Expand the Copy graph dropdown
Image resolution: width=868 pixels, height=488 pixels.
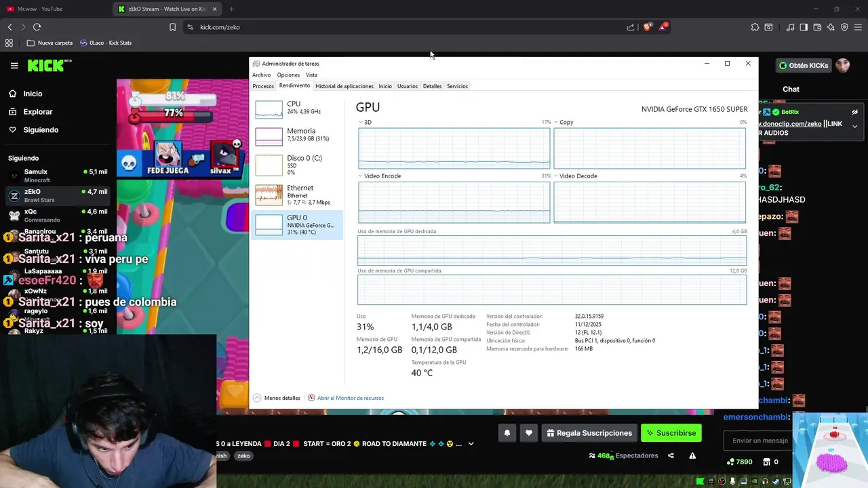(556, 123)
